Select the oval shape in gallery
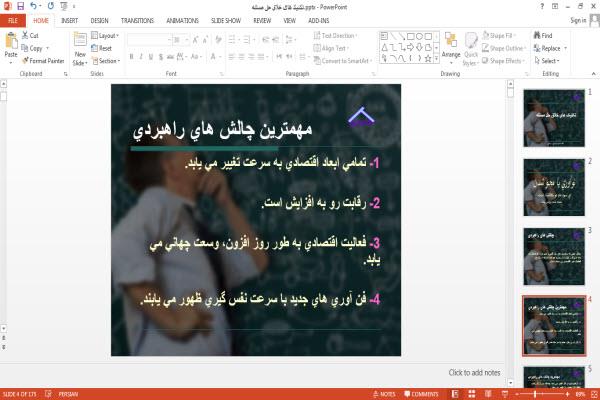The width and height of the screenshot is (600, 400). pos(419,36)
